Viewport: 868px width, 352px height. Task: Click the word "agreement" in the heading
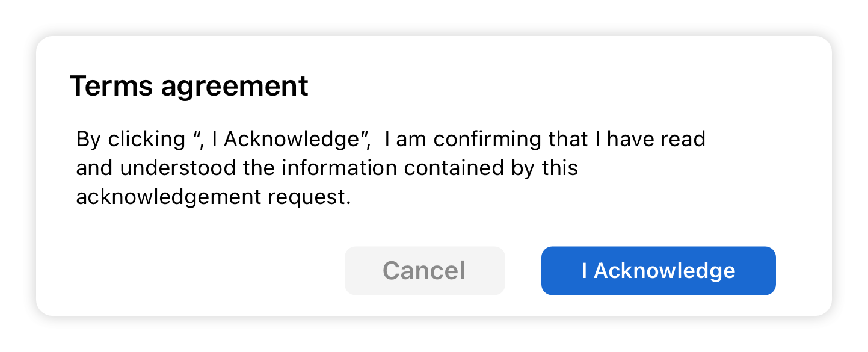235,88
